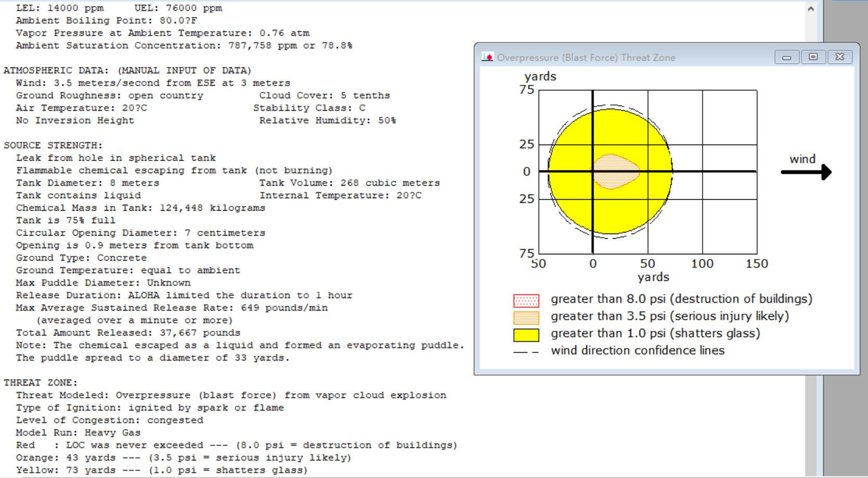Screen dimensions: 868x478
Task: Click the 'Overpressure (Blast Force) Threat Zone' title
Action: pyautogui.click(x=586, y=58)
